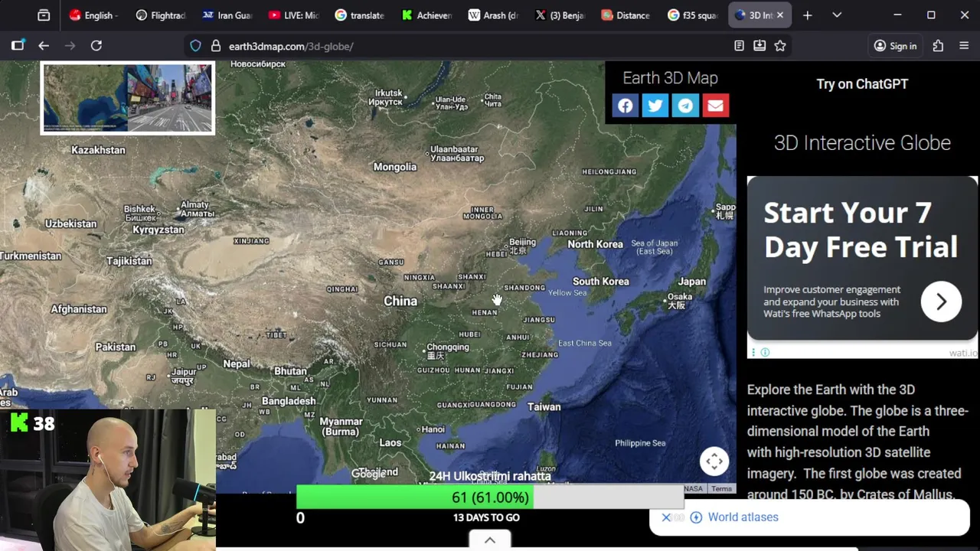Bookmark this page with star icon
Image resolution: width=980 pixels, height=551 pixels.
[780, 46]
